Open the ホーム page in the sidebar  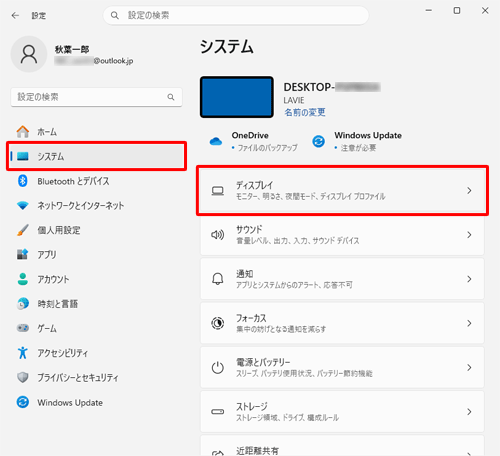(96, 132)
